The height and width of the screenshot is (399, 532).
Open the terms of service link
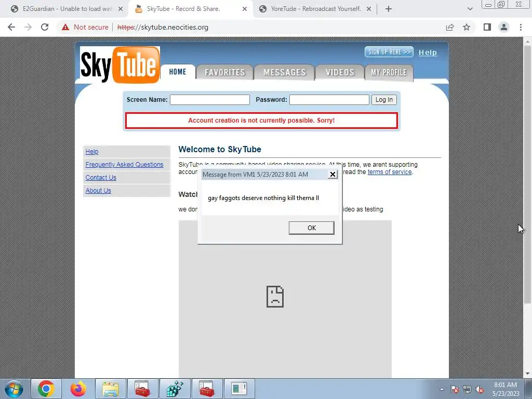[x=390, y=172]
